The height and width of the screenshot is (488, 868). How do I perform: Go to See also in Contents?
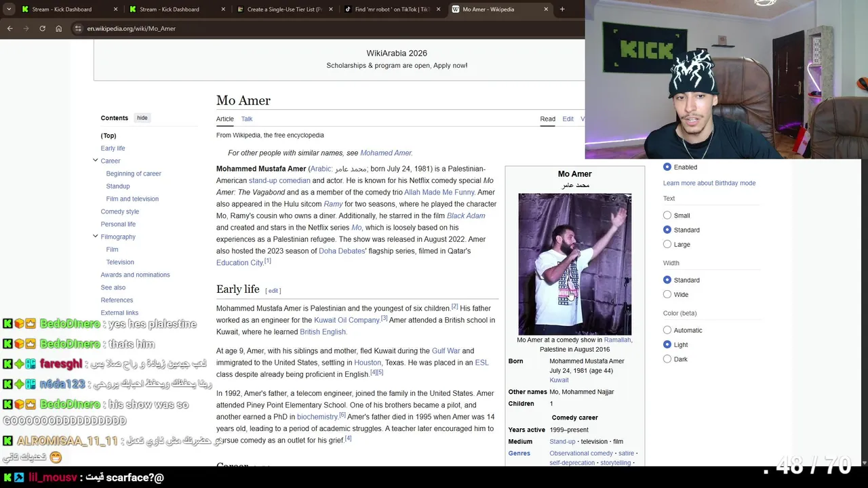[x=113, y=287]
